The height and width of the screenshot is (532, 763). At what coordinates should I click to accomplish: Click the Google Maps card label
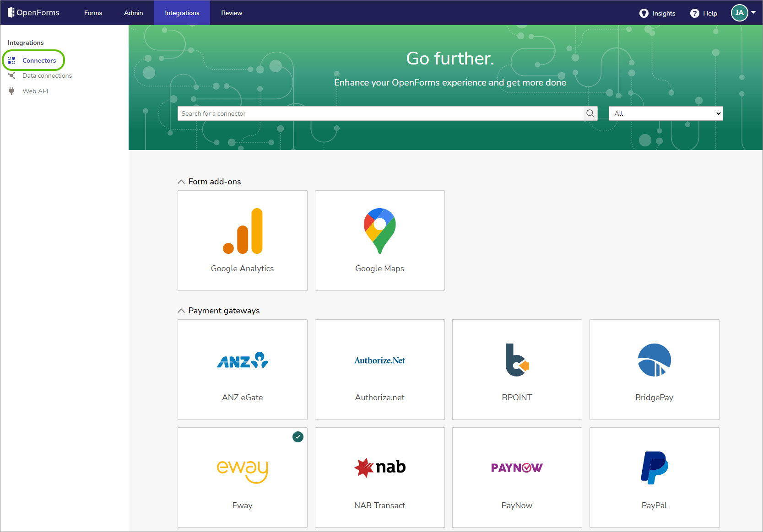[x=380, y=269]
